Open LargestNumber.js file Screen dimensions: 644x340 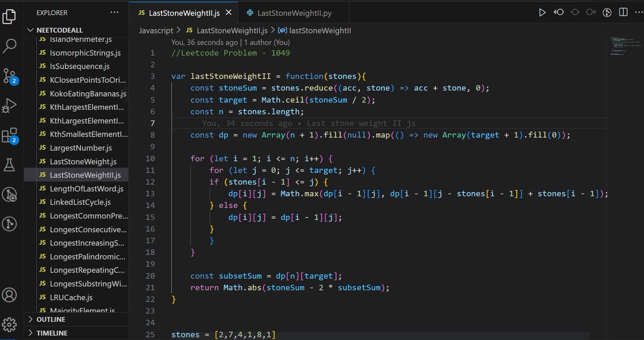81,148
